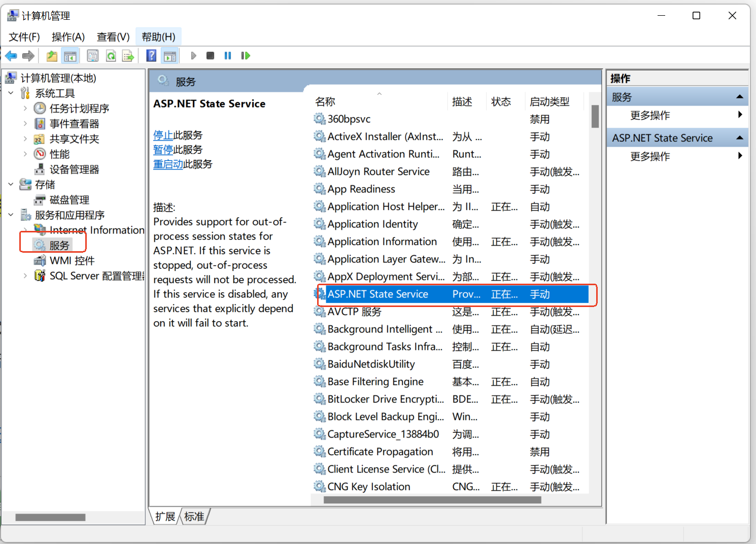The image size is (756, 544).
Task: Open the 文件(F) menu
Action: coord(24,37)
